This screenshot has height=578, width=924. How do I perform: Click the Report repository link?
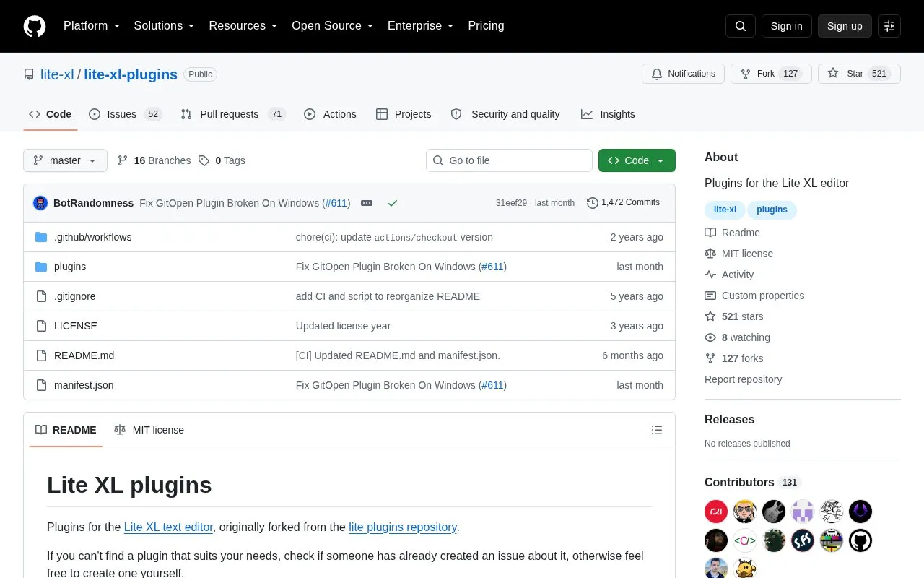[x=743, y=379]
